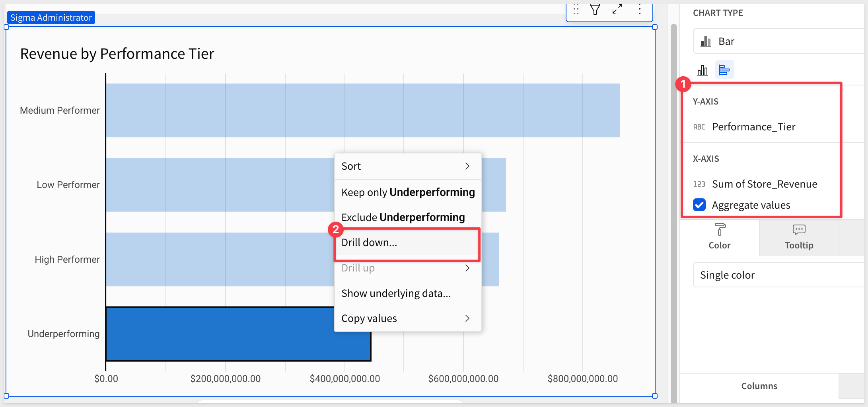Uncheck the Aggregate values checkbox
This screenshot has width=868, height=407.
coord(699,205)
